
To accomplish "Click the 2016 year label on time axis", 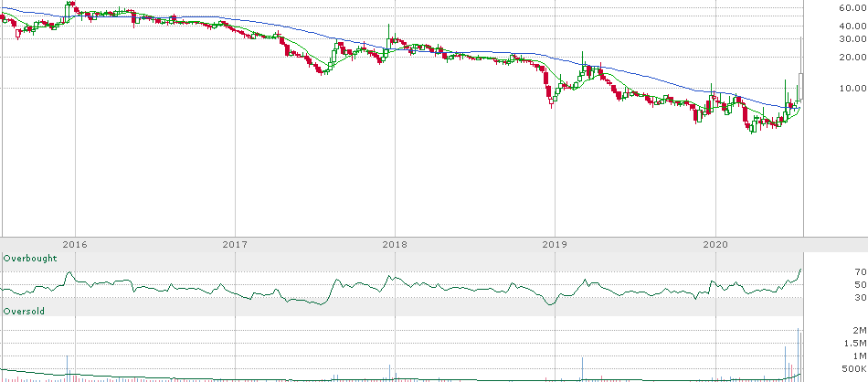I will pyautogui.click(x=74, y=244).
